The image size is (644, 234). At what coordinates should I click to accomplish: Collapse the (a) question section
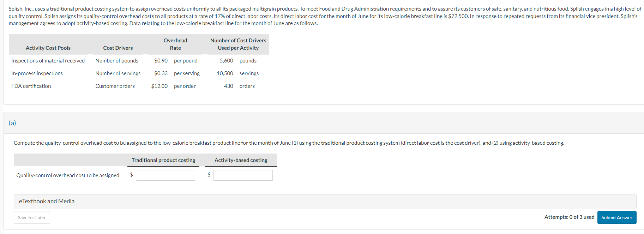coord(13,123)
